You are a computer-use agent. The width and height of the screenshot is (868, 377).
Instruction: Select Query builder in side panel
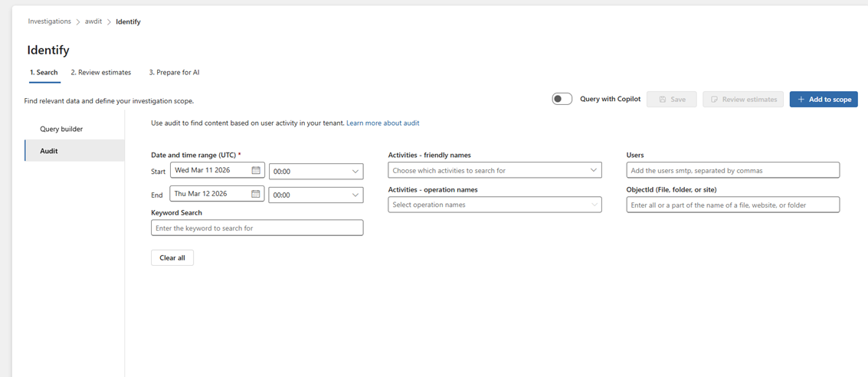tap(74, 129)
